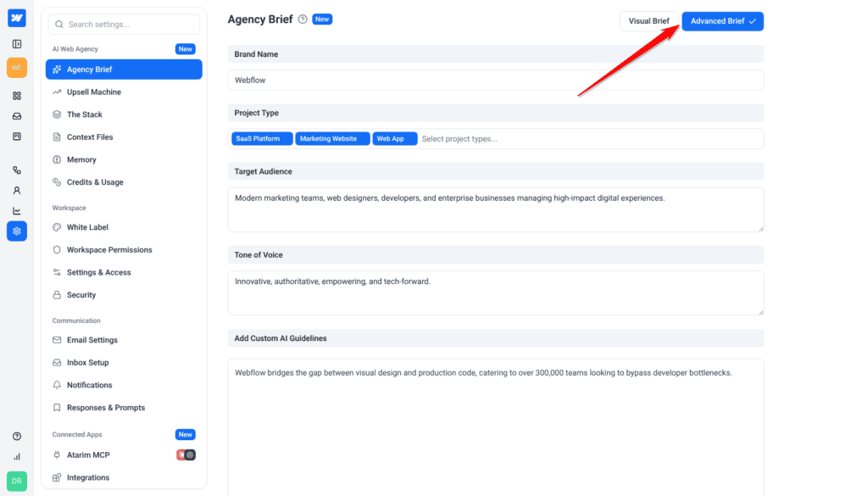Viewport: 868px width, 496px height.
Task: Remove the SaaS Platform tag
Action: [x=287, y=139]
